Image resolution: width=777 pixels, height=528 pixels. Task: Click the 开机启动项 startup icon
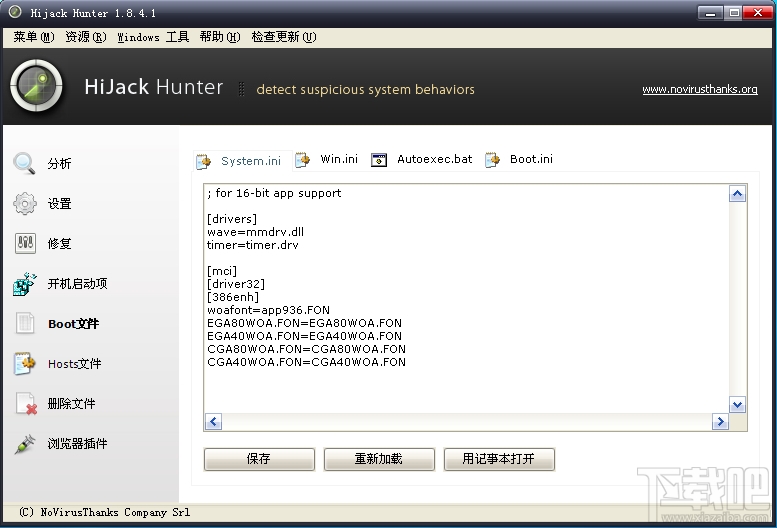pos(25,284)
